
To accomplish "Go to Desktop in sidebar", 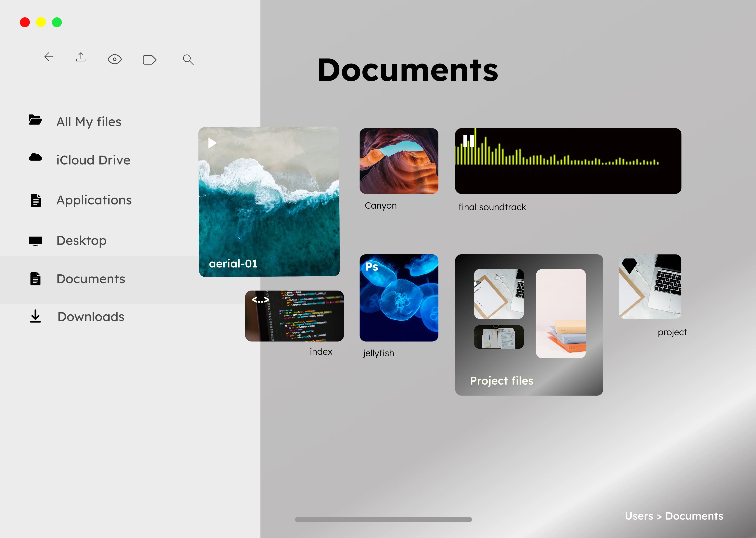I will tap(81, 241).
